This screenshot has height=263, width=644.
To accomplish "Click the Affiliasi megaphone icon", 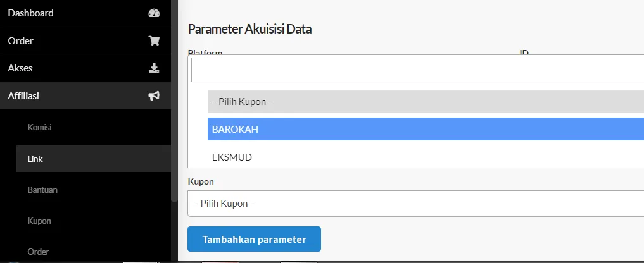I will pos(153,96).
